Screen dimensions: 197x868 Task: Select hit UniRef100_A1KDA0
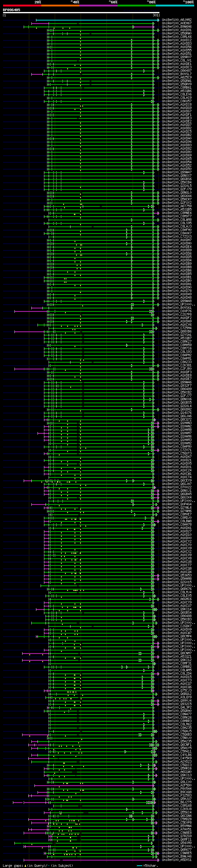click(177, 139)
